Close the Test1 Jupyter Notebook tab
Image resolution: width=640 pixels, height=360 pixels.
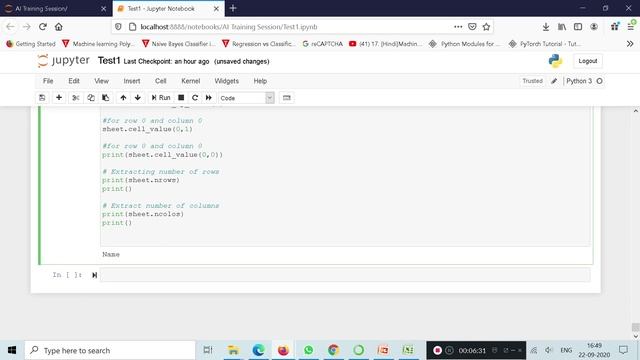[216, 8]
